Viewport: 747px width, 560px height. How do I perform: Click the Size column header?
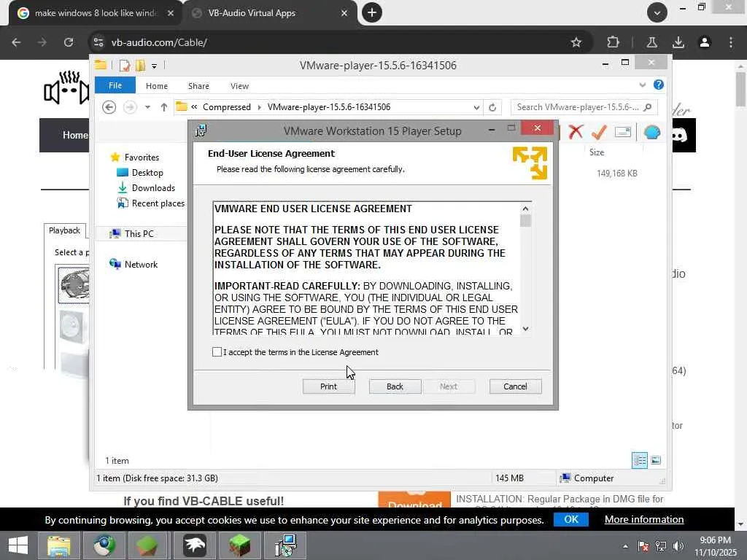coord(597,152)
